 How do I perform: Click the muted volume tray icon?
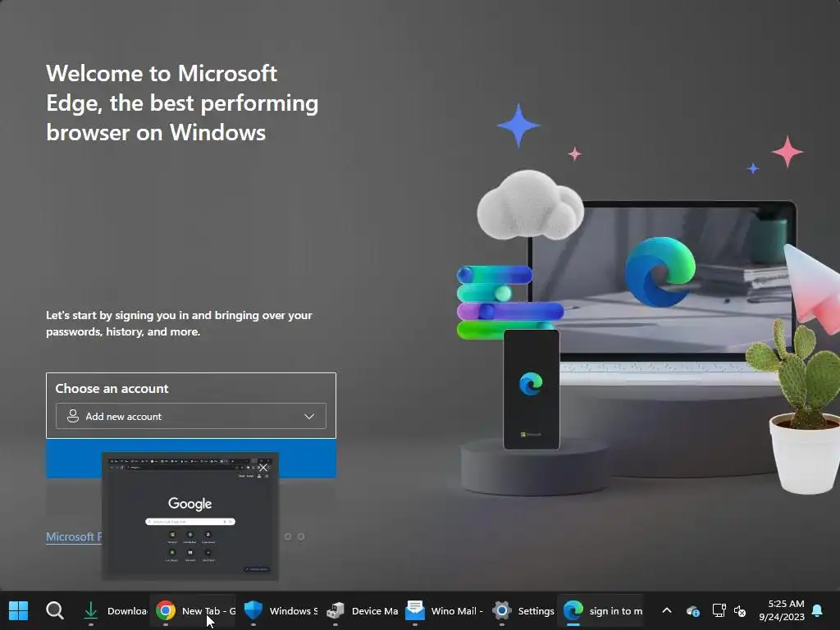click(x=741, y=610)
